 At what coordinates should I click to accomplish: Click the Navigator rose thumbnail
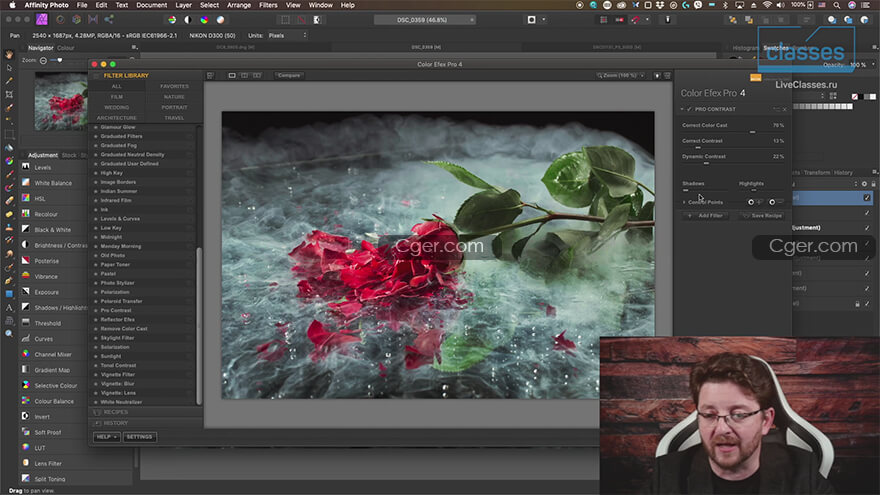tap(61, 101)
